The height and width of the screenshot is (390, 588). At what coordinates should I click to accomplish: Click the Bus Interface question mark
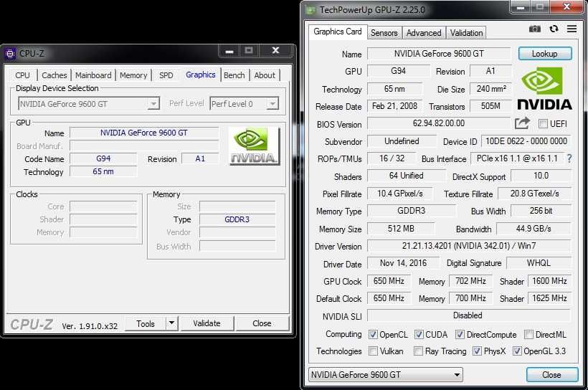[x=569, y=158]
